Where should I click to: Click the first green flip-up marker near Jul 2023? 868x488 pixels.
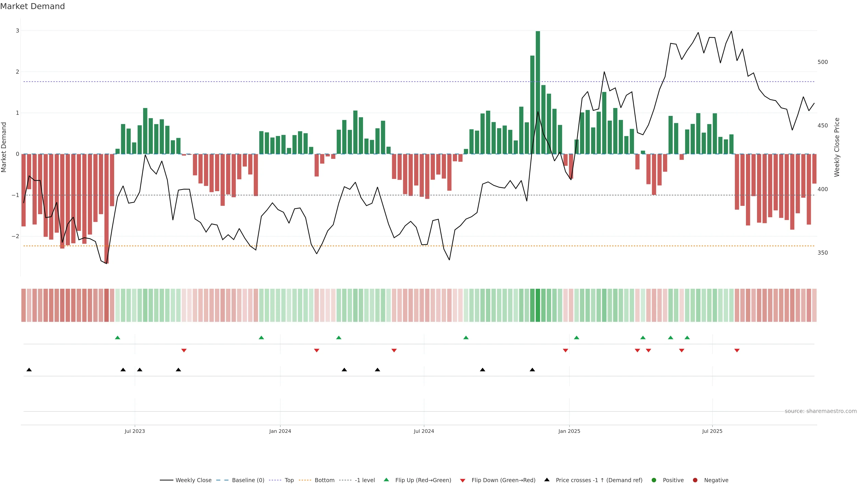[x=118, y=338]
